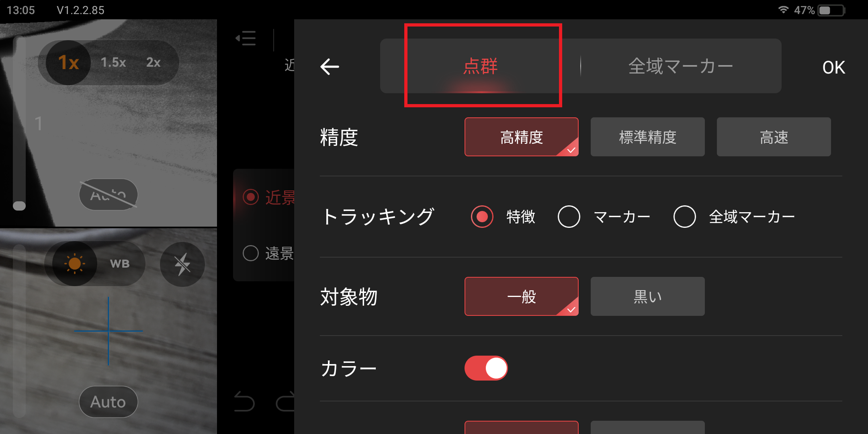Tap the lower Auto exposure button
This screenshot has width=868, height=434.
click(x=108, y=402)
